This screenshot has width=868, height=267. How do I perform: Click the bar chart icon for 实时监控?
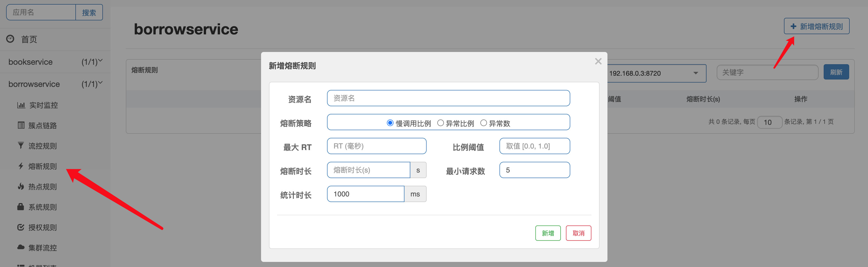click(x=21, y=105)
